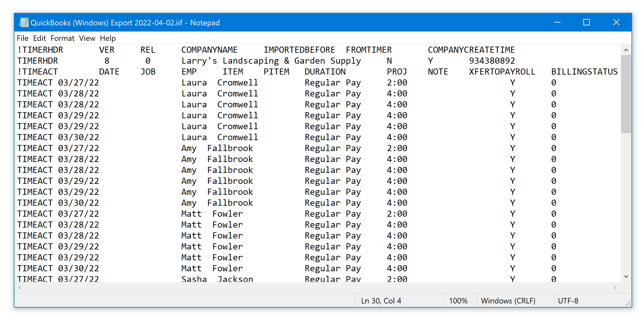Click the PROJ column header
644x324 pixels.
pos(397,72)
